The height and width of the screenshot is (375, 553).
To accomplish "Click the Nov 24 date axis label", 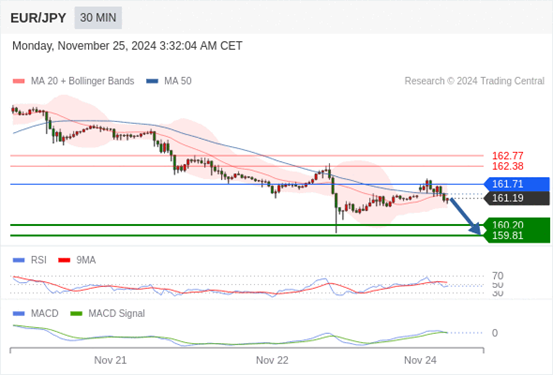I will tap(420, 360).
